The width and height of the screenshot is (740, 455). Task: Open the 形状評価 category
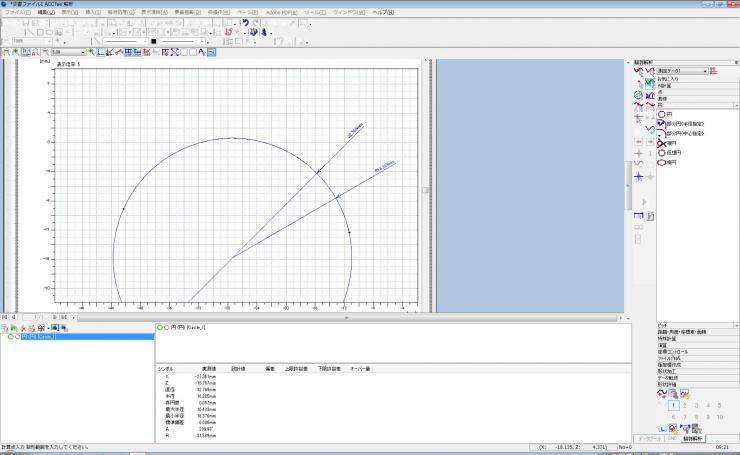click(698, 385)
